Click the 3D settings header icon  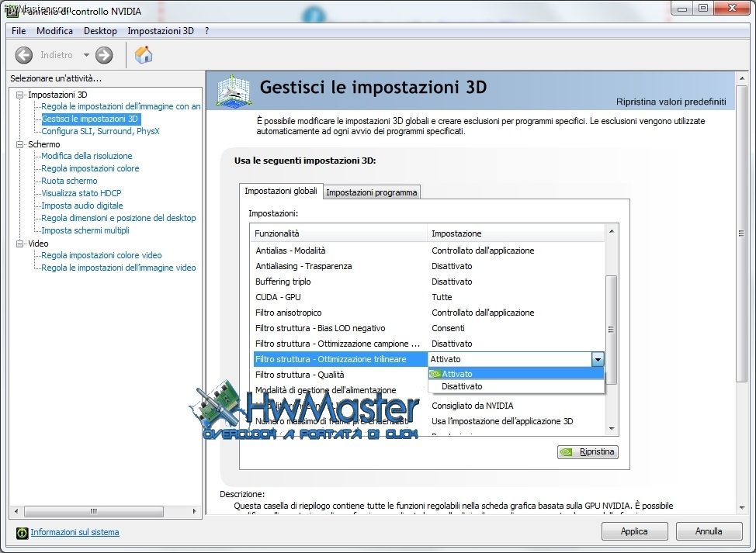point(234,91)
